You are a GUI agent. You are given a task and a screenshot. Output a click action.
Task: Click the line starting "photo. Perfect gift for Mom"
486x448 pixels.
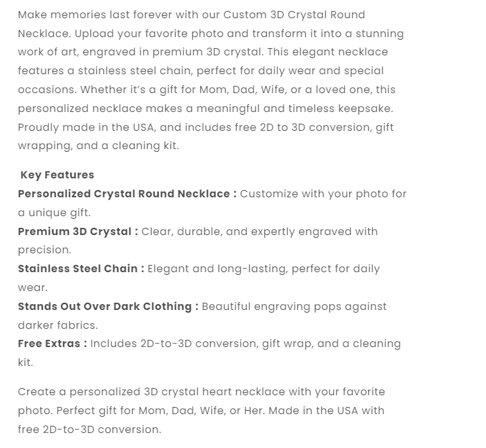click(x=201, y=410)
